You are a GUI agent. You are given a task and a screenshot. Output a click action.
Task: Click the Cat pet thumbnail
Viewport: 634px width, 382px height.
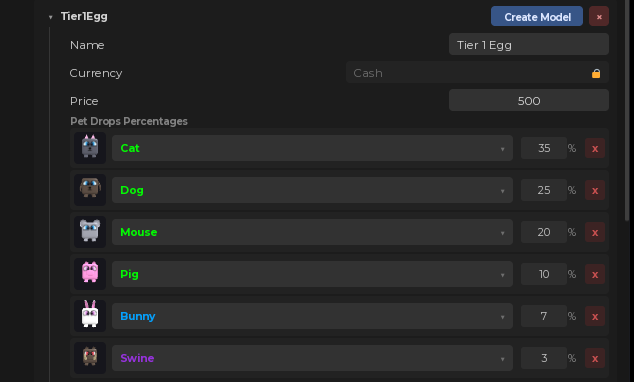click(x=90, y=148)
